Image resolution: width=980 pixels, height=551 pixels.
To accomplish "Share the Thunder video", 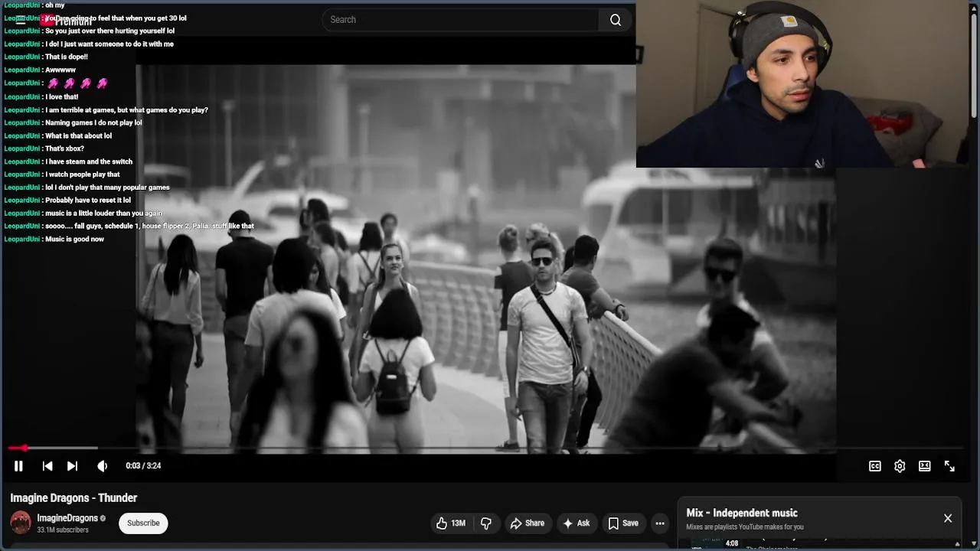I will [528, 523].
